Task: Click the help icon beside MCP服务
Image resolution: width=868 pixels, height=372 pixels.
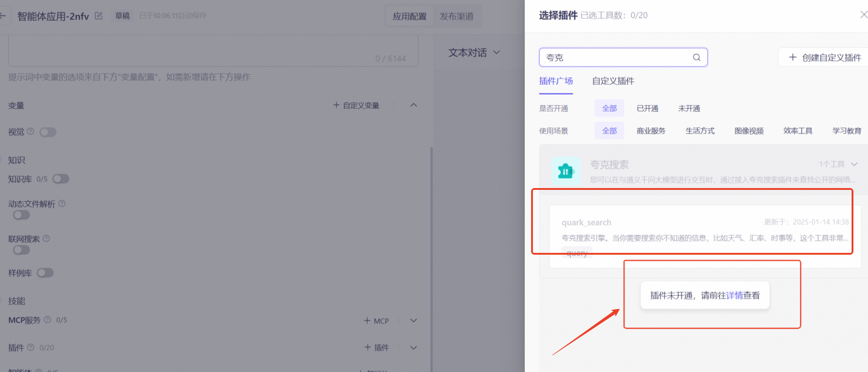Action: (47, 320)
